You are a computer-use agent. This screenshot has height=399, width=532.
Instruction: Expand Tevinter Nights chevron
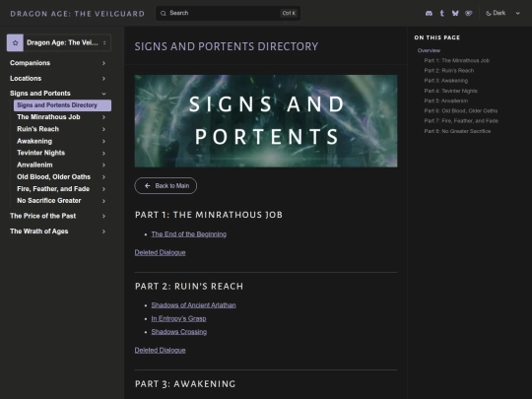(103, 153)
